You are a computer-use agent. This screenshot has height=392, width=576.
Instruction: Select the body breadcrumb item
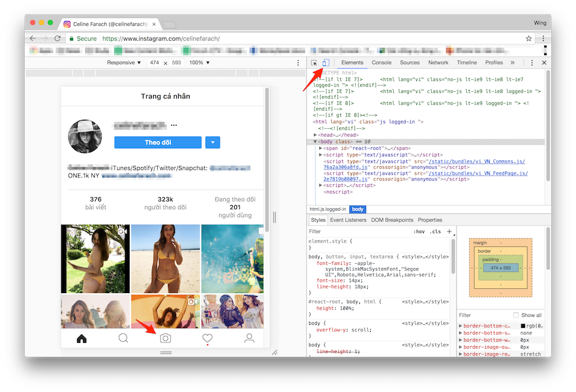(358, 209)
